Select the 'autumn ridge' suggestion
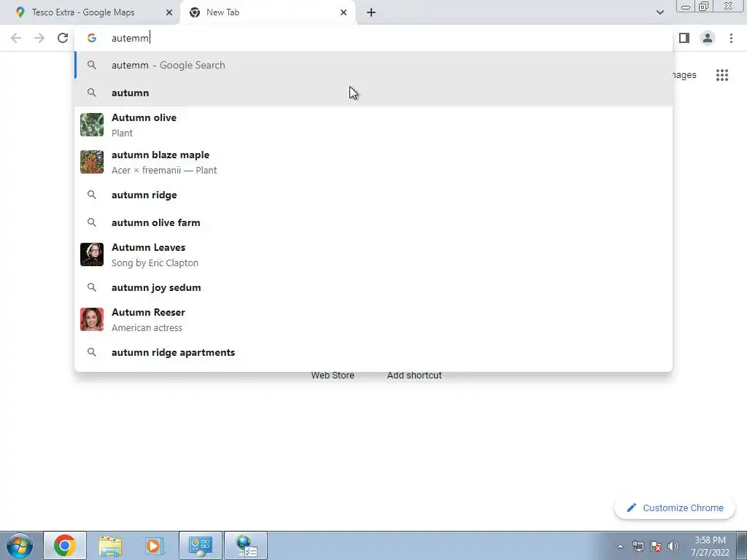747x560 pixels. pos(373,195)
